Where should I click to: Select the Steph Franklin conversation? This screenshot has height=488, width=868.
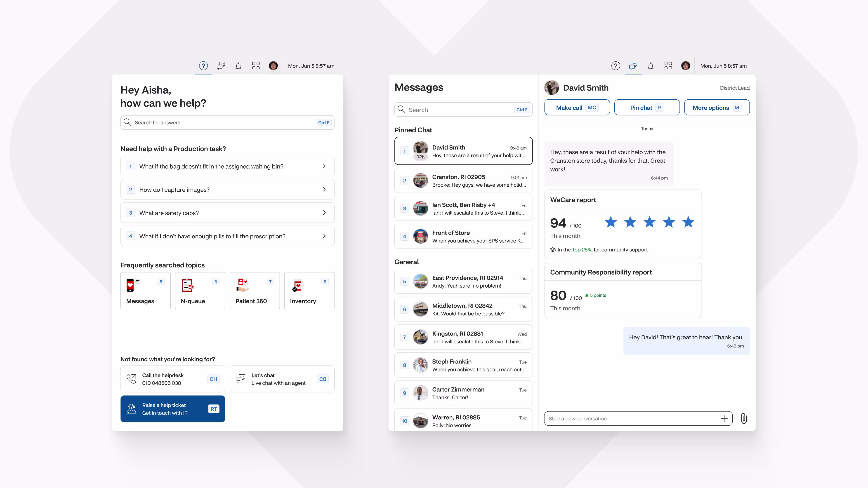463,365
